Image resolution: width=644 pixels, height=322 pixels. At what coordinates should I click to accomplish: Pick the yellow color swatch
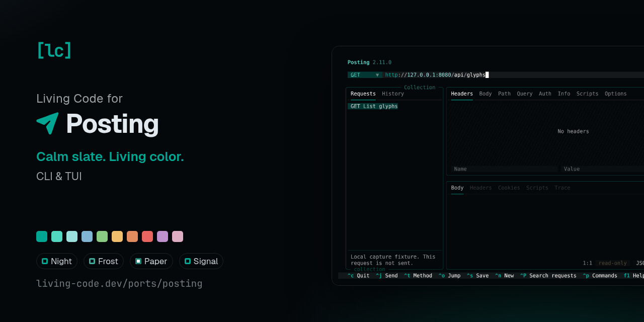tap(117, 236)
